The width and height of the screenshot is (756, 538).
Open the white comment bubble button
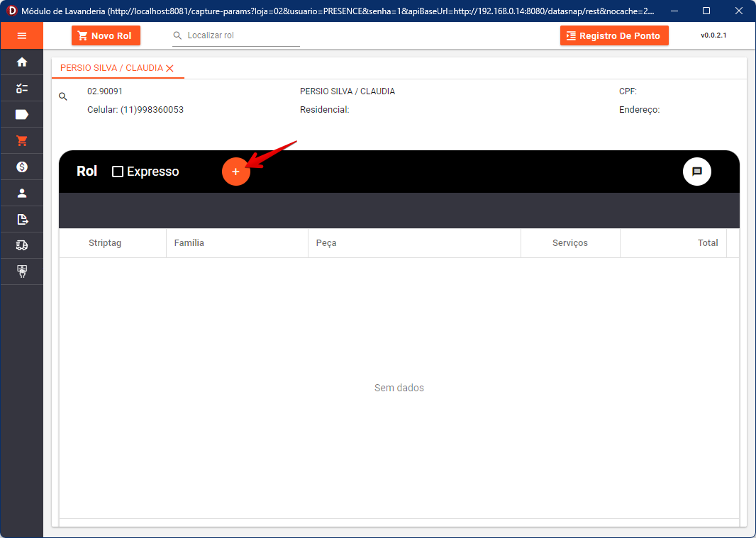pyautogui.click(x=696, y=172)
